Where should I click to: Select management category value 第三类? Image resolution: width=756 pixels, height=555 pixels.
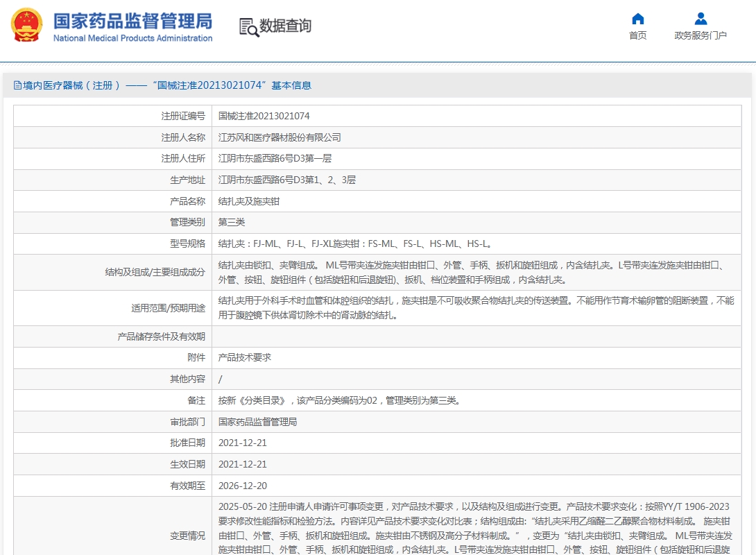[232, 222]
